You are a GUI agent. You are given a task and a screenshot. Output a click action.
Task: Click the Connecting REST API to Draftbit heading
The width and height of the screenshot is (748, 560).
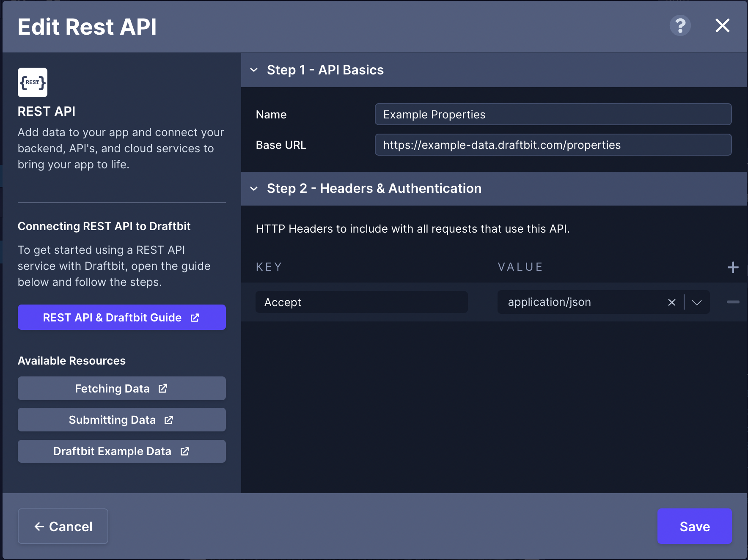click(104, 226)
